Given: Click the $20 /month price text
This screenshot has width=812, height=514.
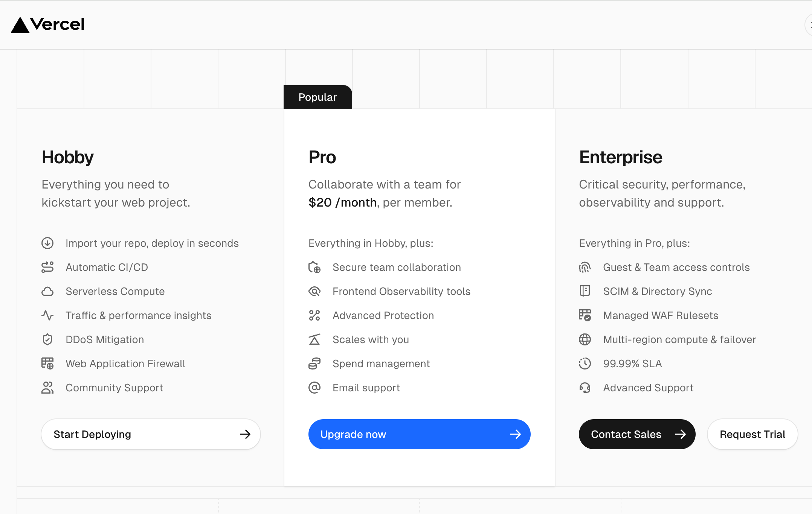Looking at the screenshot, I should 342,202.
